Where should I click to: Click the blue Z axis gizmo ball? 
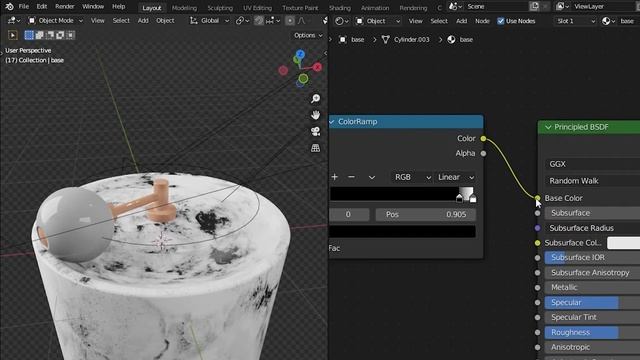tap(300, 54)
